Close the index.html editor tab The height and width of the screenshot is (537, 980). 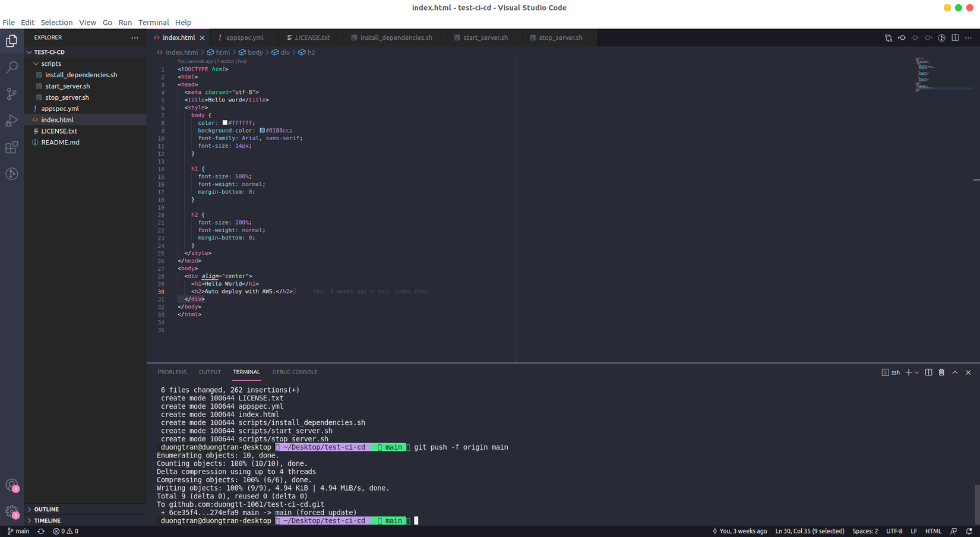tap(203, 38)
